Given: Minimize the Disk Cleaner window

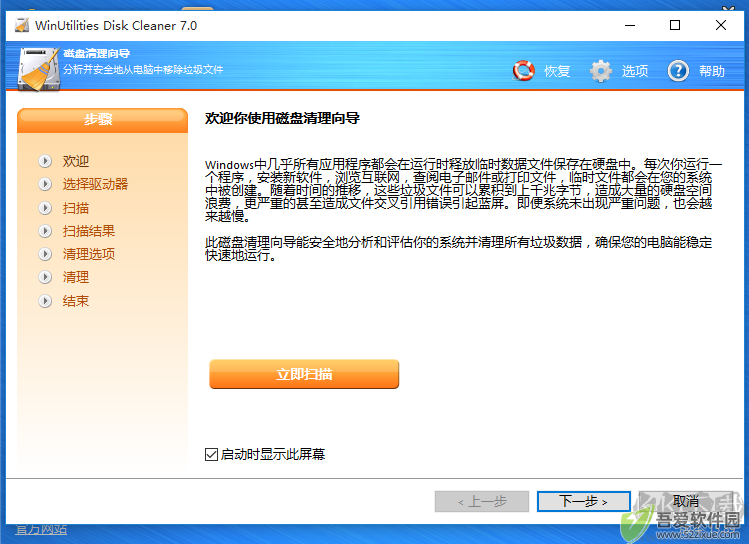Looking at the screenshot, I should tap(630, 25).
